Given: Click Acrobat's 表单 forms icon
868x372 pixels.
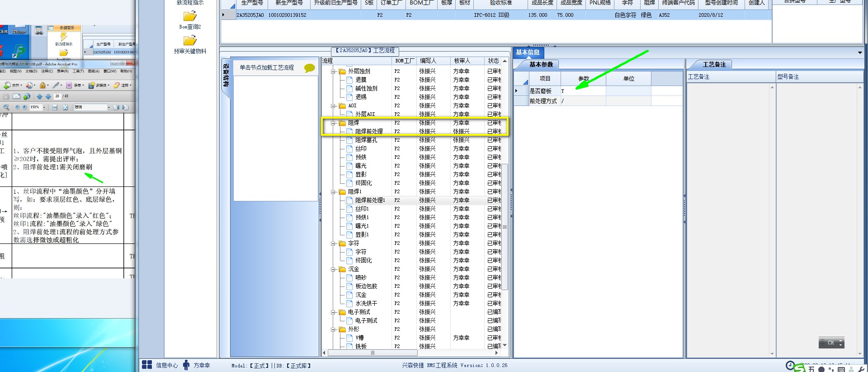Looking at the screenshot, I should pos(69,85).
